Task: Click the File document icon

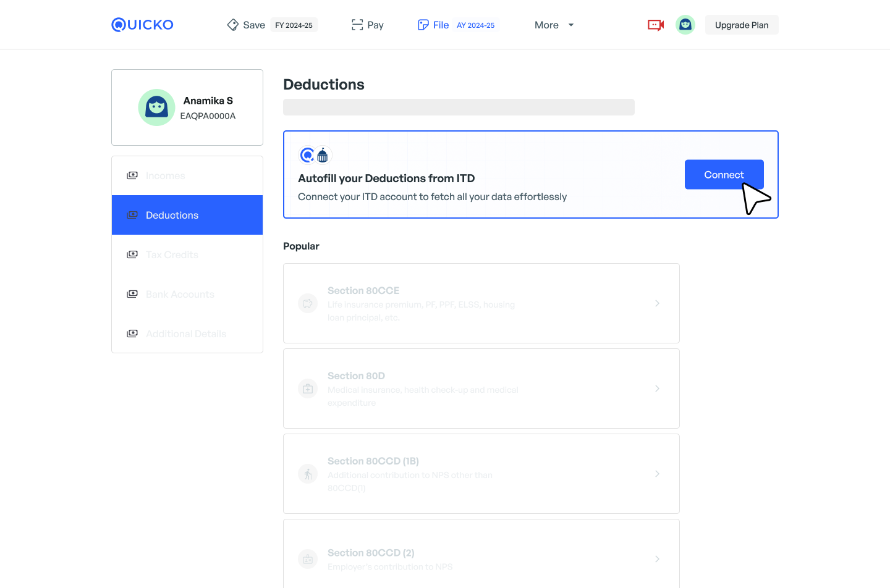Action: click(423, 25)
